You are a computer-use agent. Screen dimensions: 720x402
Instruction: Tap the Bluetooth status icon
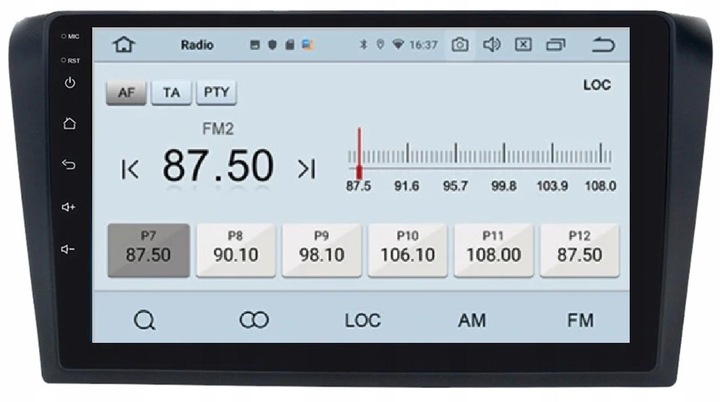pyautogui.click(x=363, y=45)
